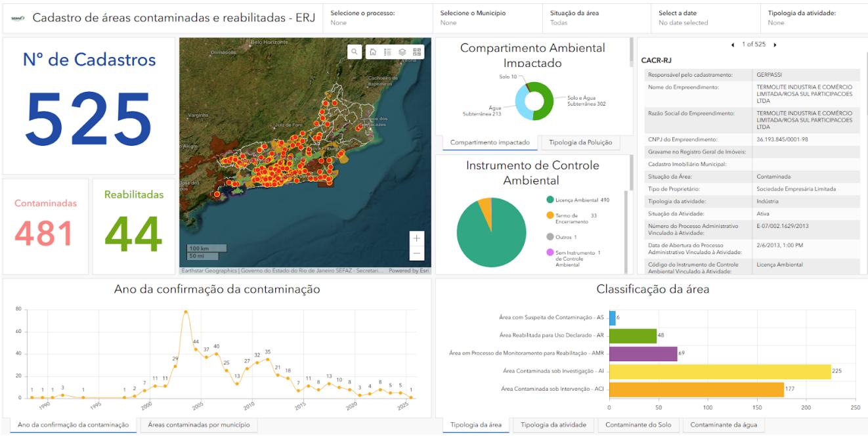Open the map layers list
Screen dimensions: 868x436
pyautogui.click(x=402, y=52)
